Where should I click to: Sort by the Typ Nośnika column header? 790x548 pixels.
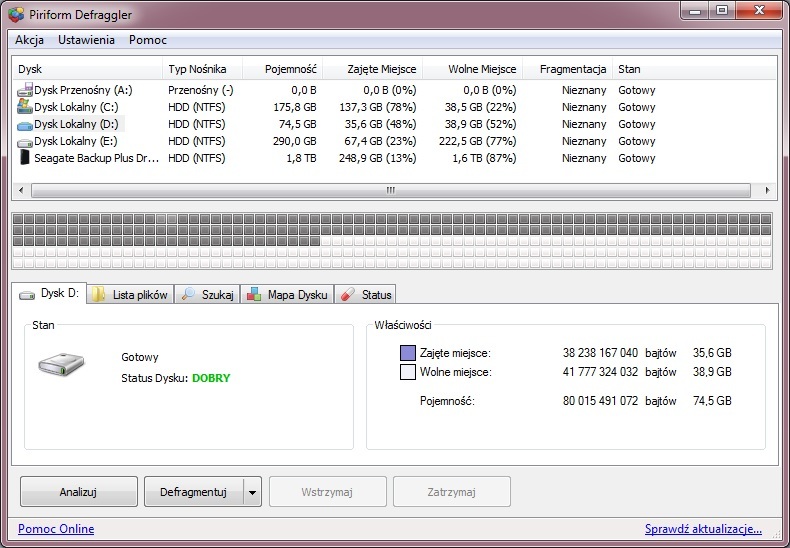click(202, 69)
